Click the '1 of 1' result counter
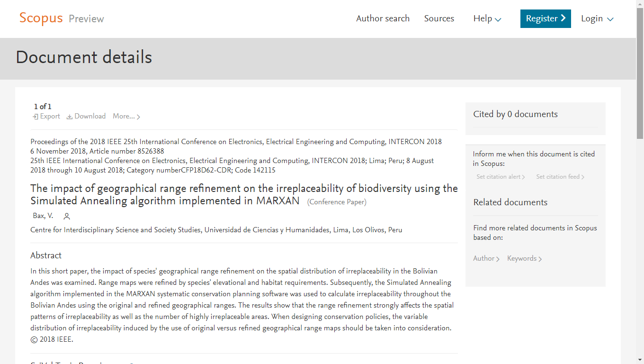Viewport: 644px width, 364px height. 43,107
